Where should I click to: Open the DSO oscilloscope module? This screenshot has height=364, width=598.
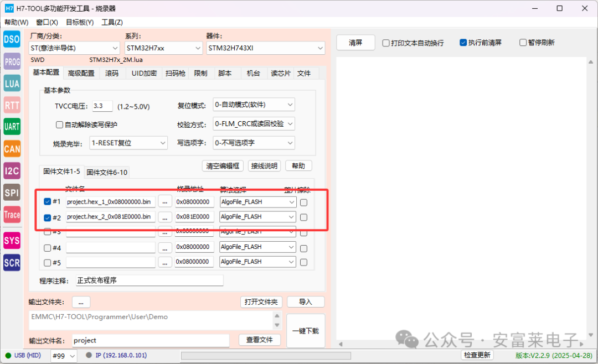click(x=12, y=39)
